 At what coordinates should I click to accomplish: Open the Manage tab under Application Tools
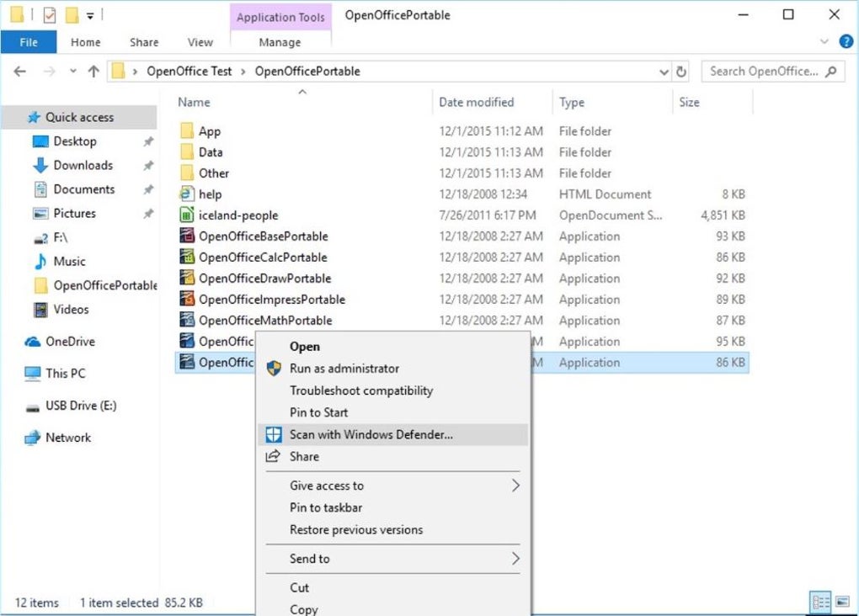(280, 42)
